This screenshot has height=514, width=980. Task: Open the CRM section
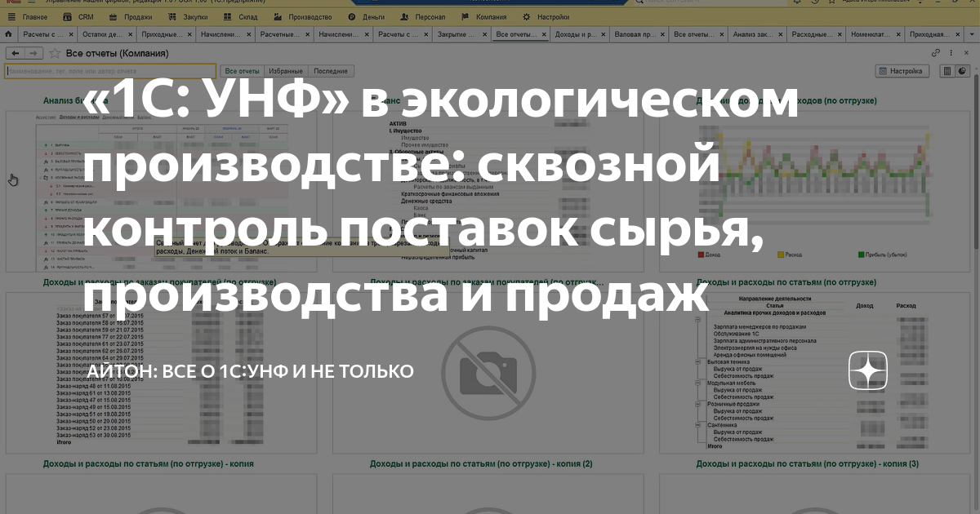(x=80, y=16)
